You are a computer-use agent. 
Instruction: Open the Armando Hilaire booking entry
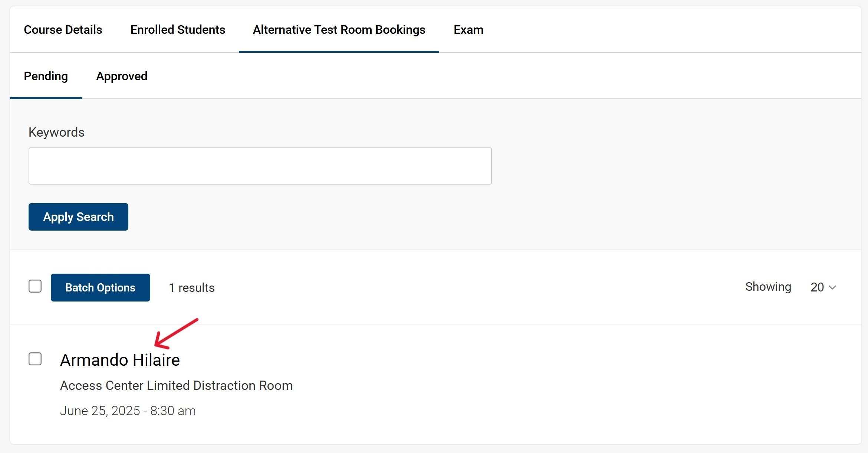(120, 360)
